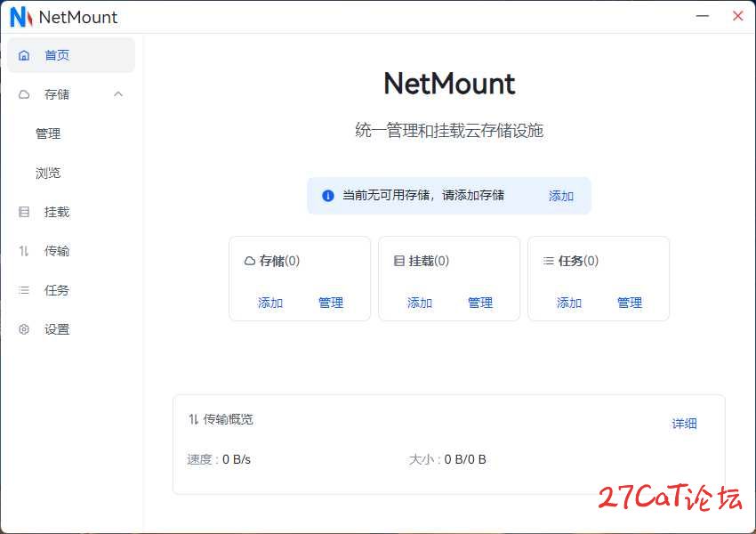Viewport: 756px width, 534px height.
Task: Click 添加 on the 任务(0) card
Action: (569, 303)
